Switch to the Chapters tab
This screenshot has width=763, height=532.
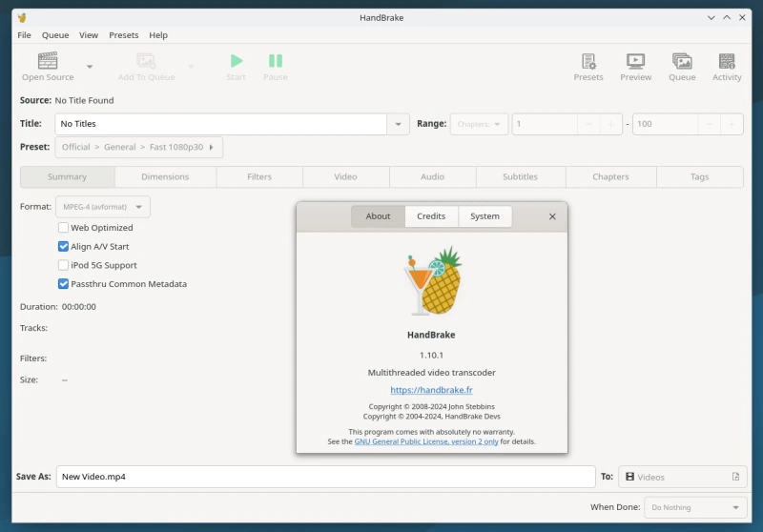coord(610,176)
